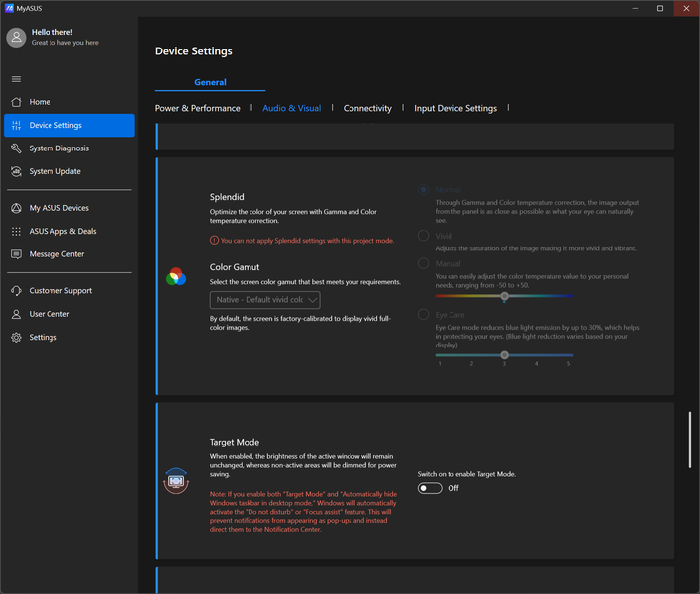The height and width of the screenshot is (594, 700).
Task: Click the Splendid color circles icon
Action: tap(176, 276)
